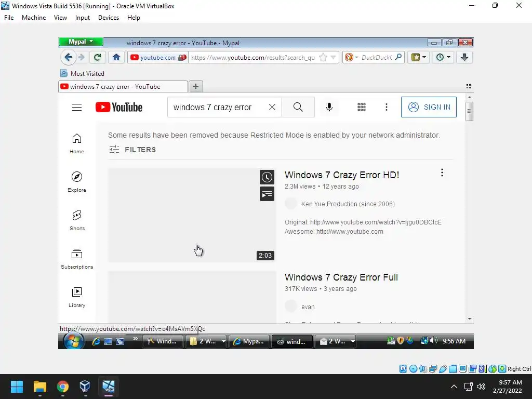The image size is (532, 399).
Task: Click DuckDuckGo search magnifier icon
Action: coord(398,57)
